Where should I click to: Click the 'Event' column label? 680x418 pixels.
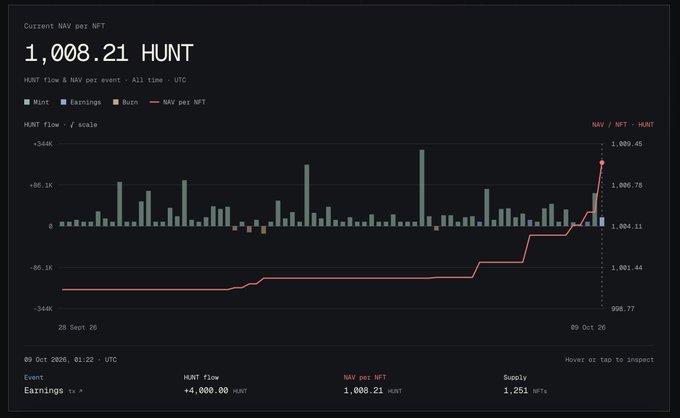[x=33, y=377]
